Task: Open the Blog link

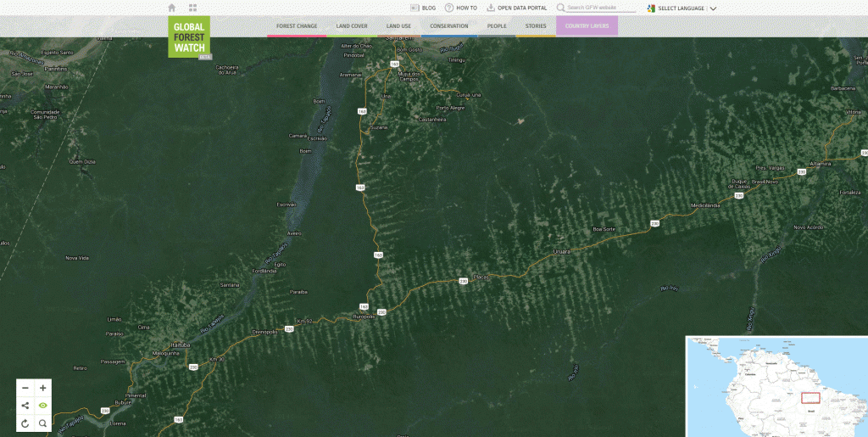Action: tap(428, 8)
